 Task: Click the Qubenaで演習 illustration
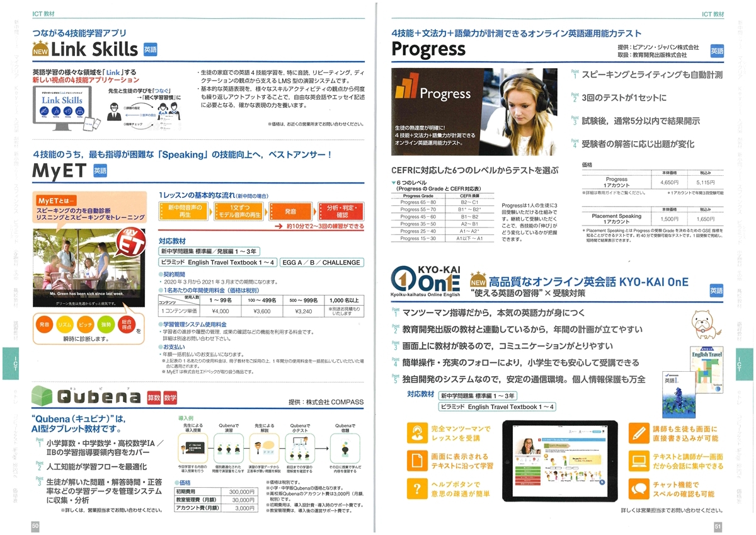[227, 447]
